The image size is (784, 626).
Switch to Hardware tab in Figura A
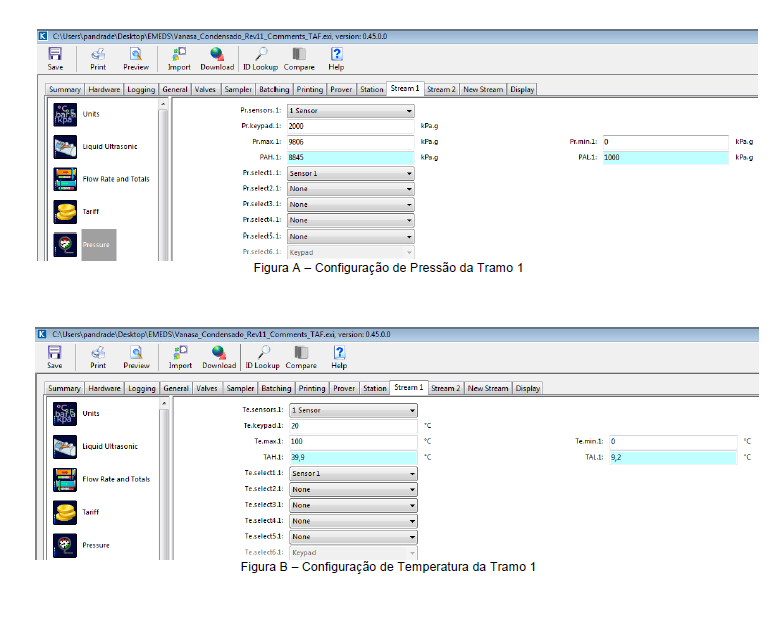click(x=104, y=90)
